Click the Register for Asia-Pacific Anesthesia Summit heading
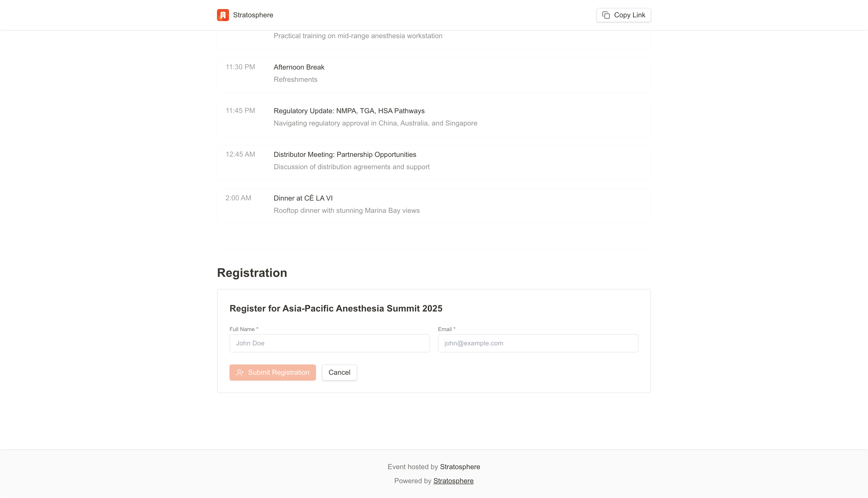Viewport: 868px width, 498px height. click(336, 308)
